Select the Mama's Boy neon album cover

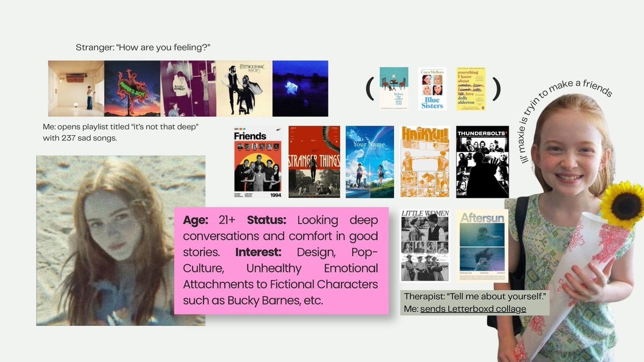132,88
